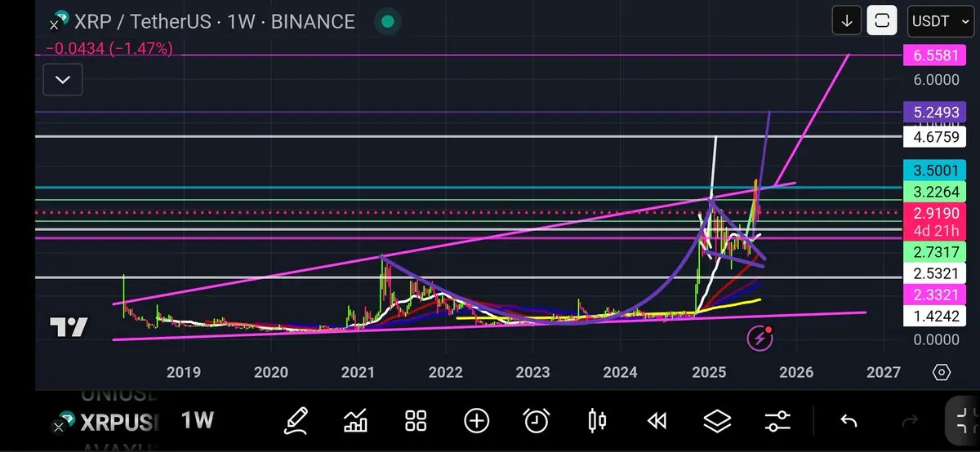Tap the redo arrow icon
The height and width of the screenshot is (452, 980).
[909, 420]
